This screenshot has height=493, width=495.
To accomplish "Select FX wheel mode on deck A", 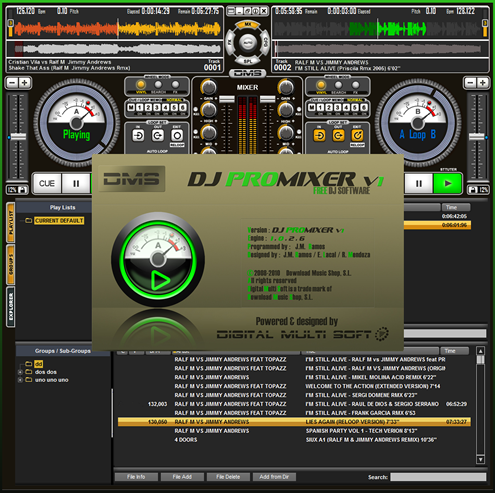I will click(x=175, y=84).
